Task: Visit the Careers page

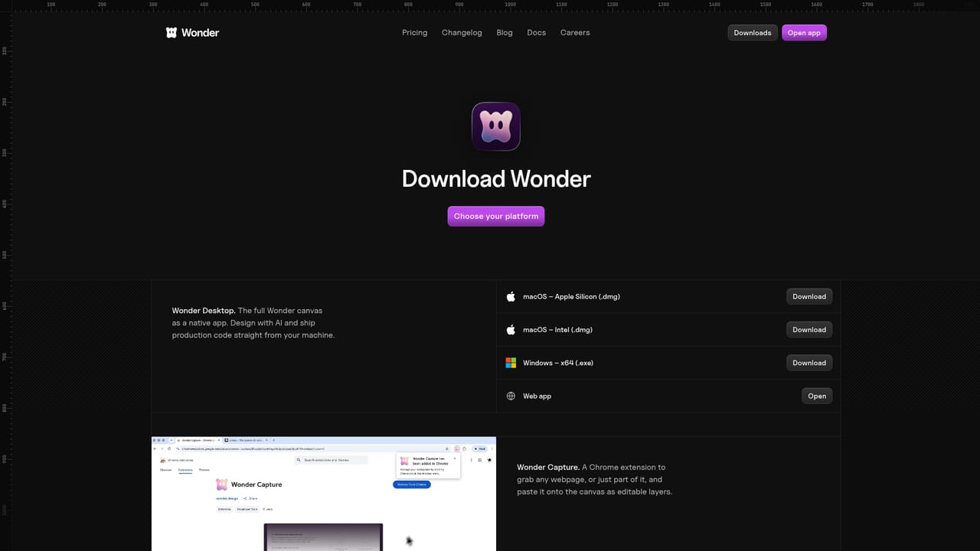Action: tap(575, 32)
